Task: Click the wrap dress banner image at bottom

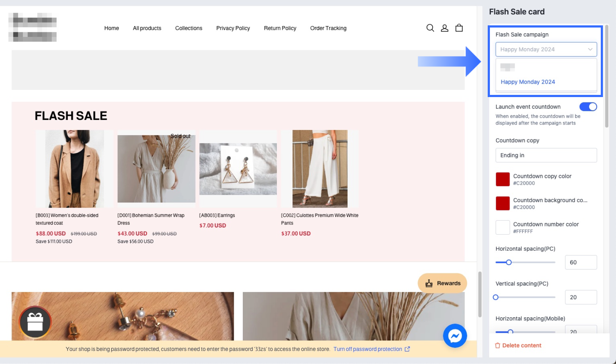Action: 354,316
